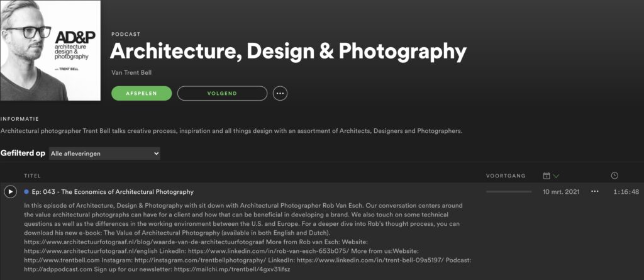The image size is (644, 280).
Task: Click the podcast title Architecture, Design & Photography
Action: (288, 52)
